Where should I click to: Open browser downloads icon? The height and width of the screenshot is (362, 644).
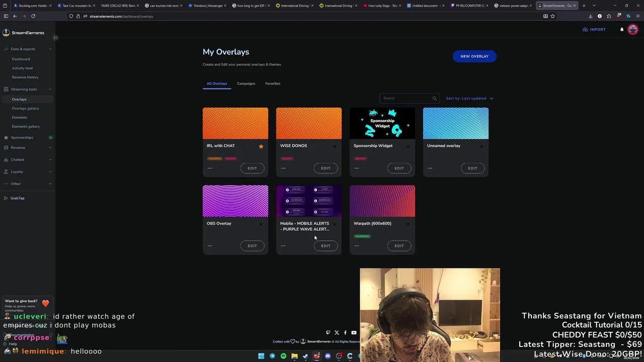[x=590, y=16]
